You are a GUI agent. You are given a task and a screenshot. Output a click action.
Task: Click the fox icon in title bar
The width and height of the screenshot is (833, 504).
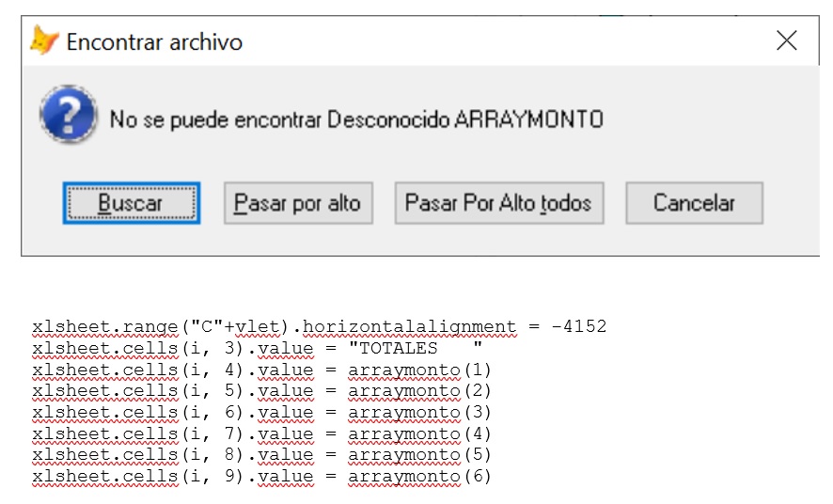click(x=43, y=41)
